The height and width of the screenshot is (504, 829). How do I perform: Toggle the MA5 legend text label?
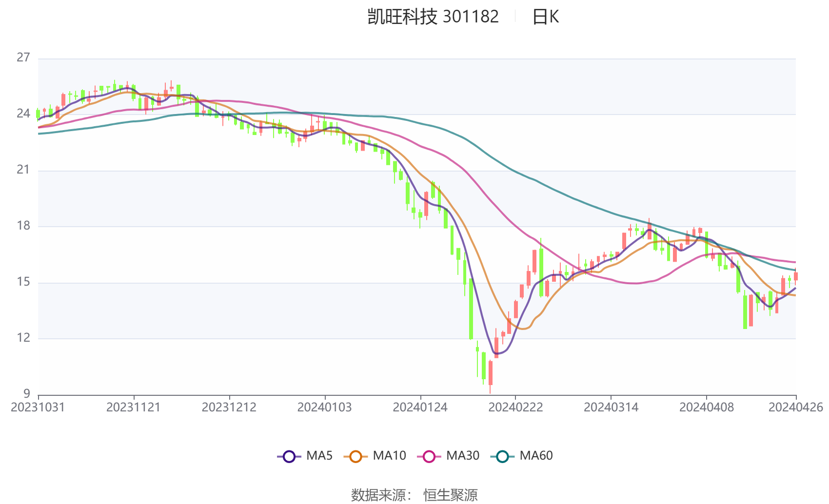(x=319, y=456)
